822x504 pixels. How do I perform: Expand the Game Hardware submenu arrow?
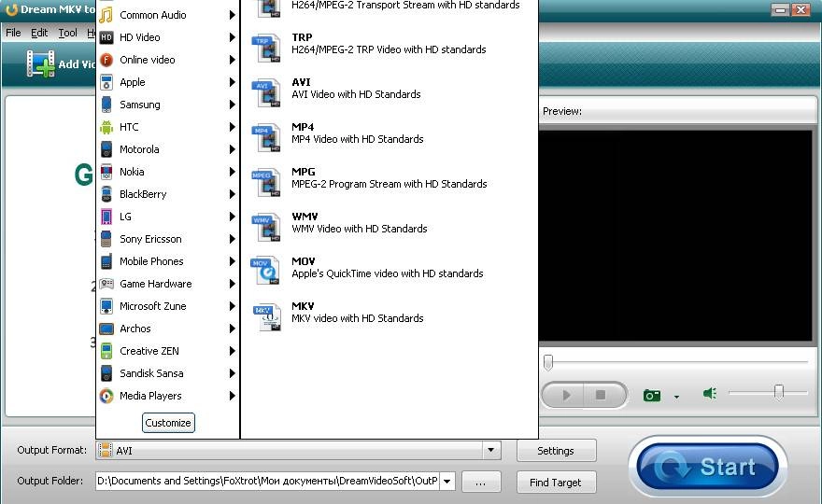pos(232,284)
